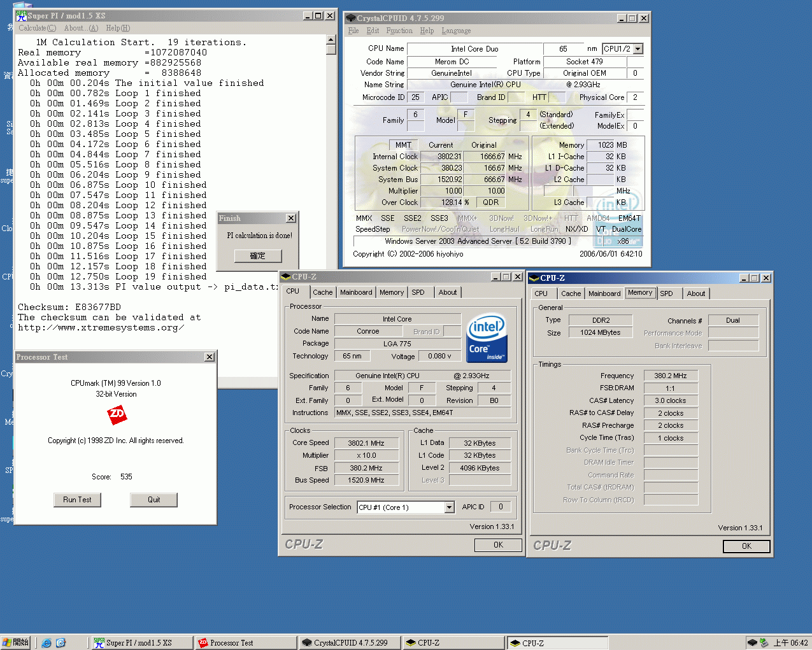Viewport: 812px width, 650px height.
Task: Click the Run Test button in Processor Test
Action: tap(77, 500)
